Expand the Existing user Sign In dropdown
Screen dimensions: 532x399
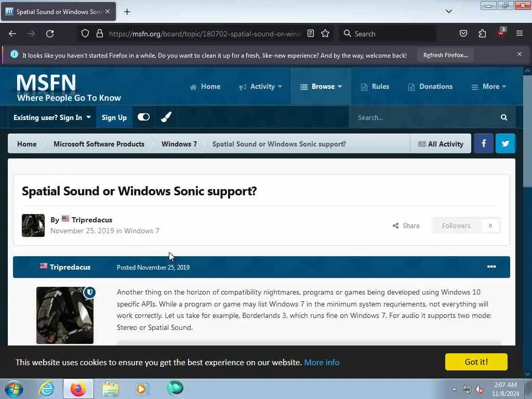[x=52, y=117]
